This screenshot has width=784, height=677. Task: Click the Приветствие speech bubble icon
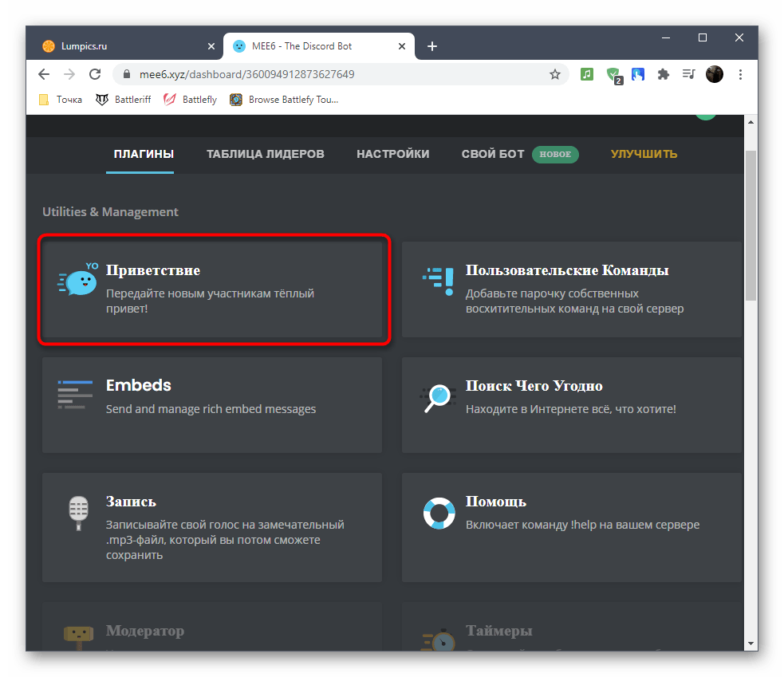click(78, 279)
